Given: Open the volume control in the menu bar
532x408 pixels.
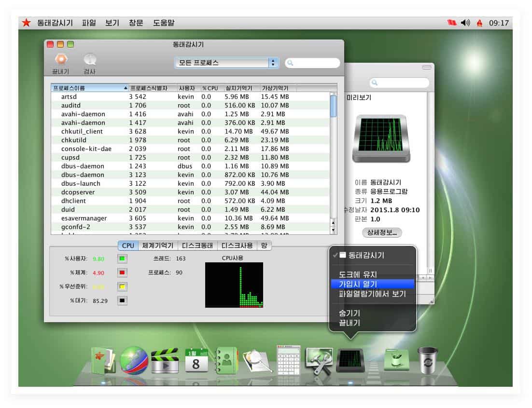Looking at the screenshot, I should [465, 23].
